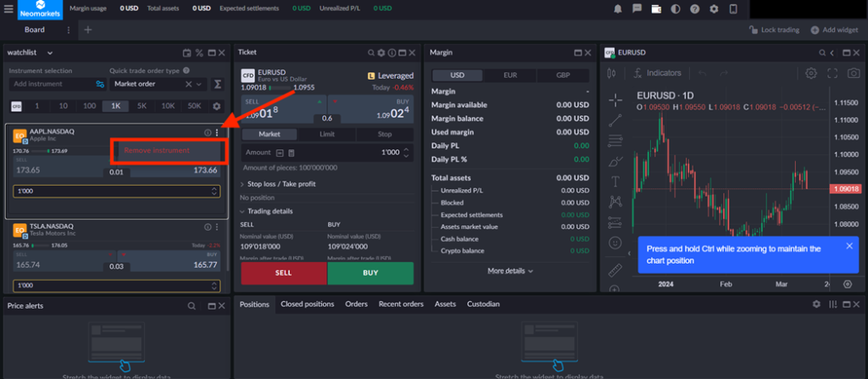This screenshot has height=379, width=868.
Task: Select the trend line drawing tool
Action: point(615,120)
